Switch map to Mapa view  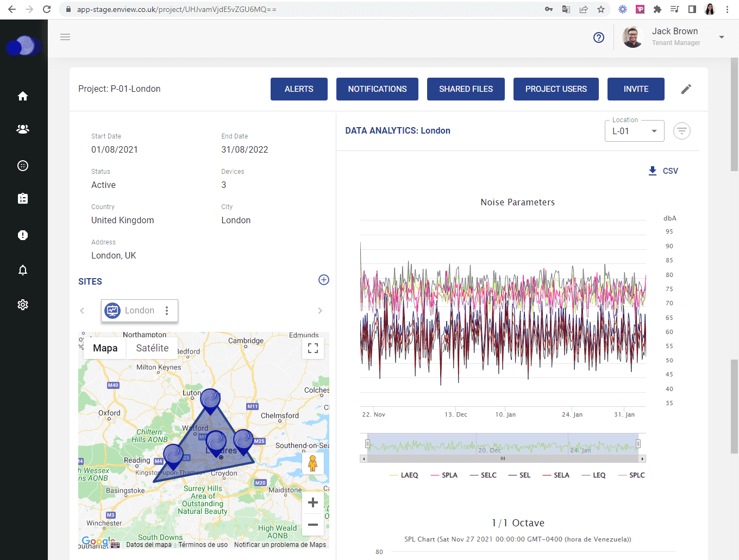(105, 348)
